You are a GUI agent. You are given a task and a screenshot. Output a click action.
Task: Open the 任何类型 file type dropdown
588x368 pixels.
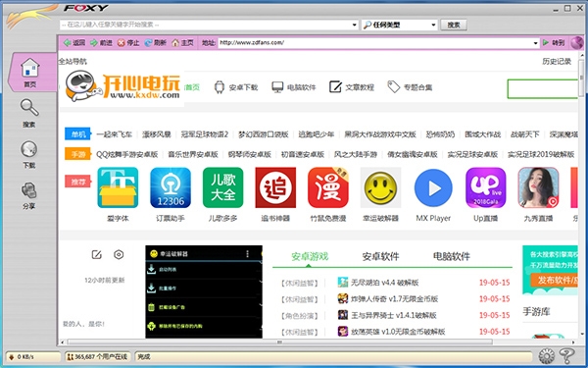pos(400,25)
